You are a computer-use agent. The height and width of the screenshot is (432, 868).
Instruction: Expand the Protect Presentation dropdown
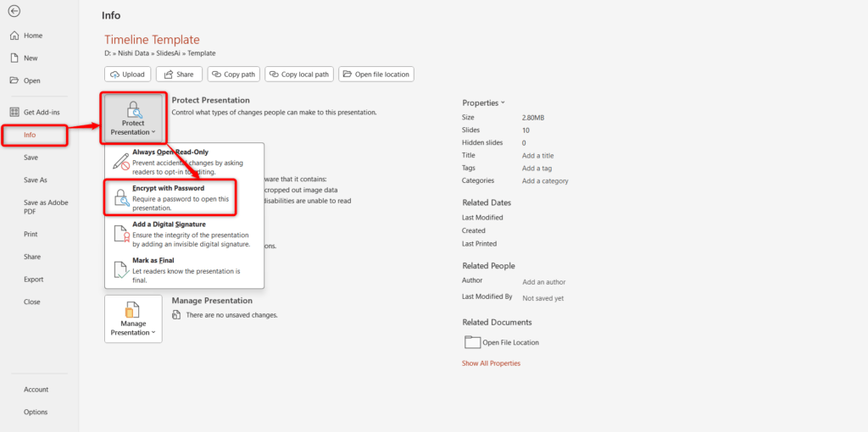[x=133, y=118]
